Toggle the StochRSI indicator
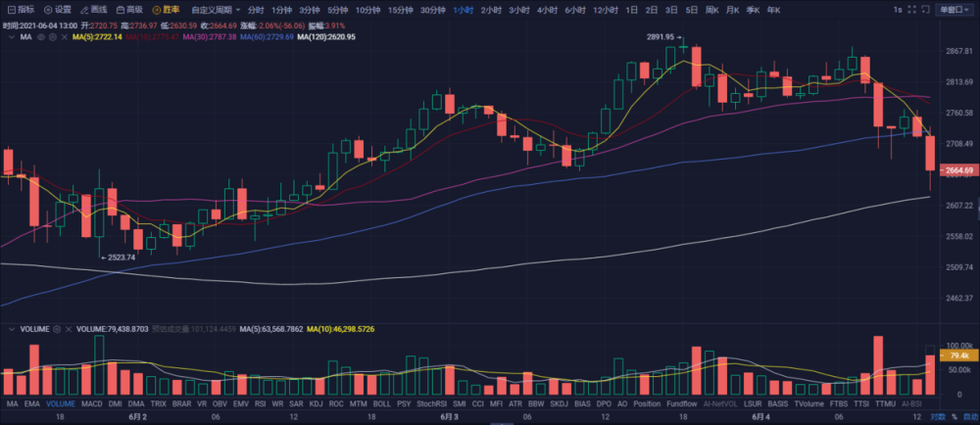980x425 pixels. (x=431, y=403)
